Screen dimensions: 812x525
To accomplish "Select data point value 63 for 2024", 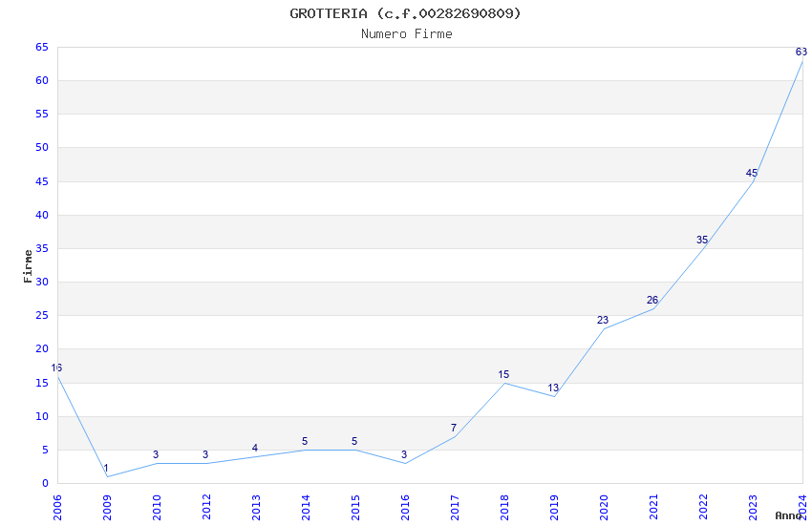I will tap(801, 52).
